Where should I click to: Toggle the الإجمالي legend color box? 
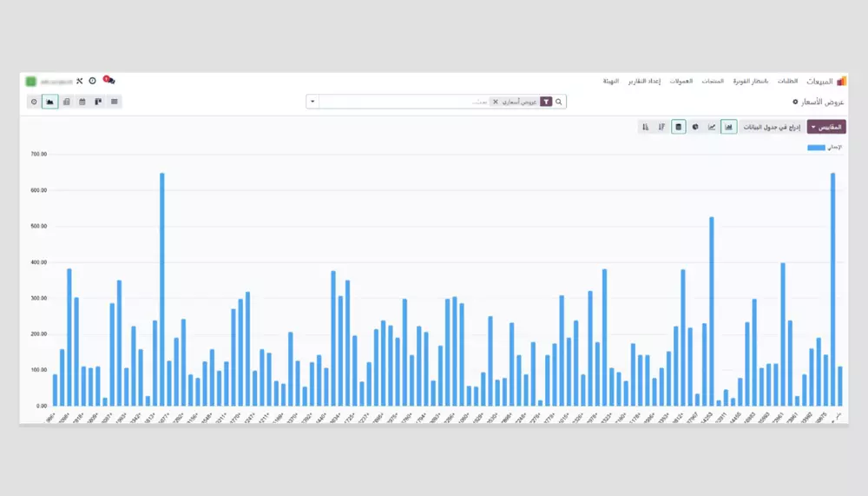tap(816, 148)
